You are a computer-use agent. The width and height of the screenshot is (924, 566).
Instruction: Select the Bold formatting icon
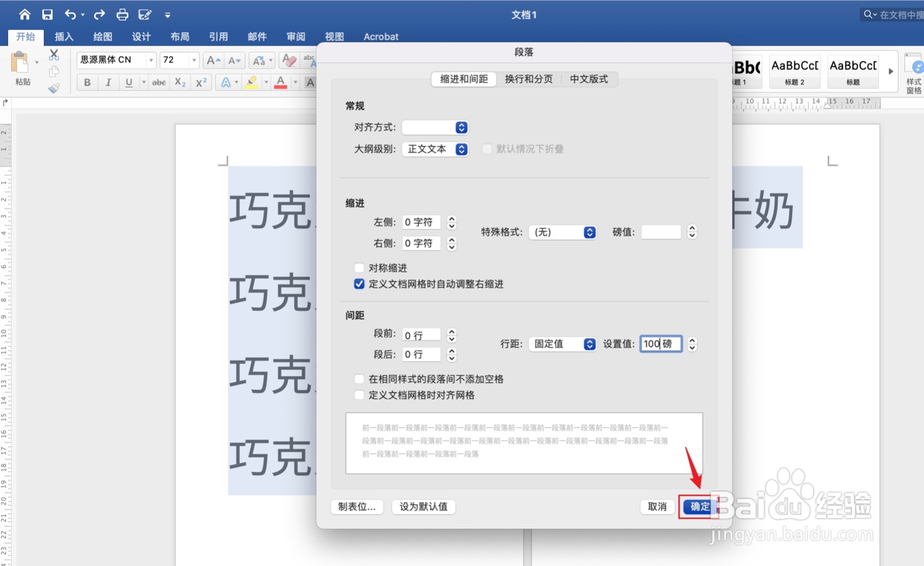87,82
